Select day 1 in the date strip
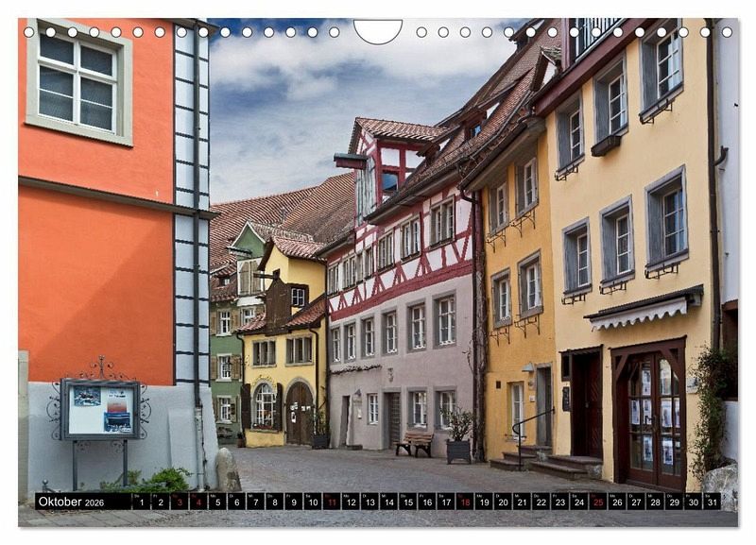The width and height of the screenshot is (756, 545). [141, 502]
